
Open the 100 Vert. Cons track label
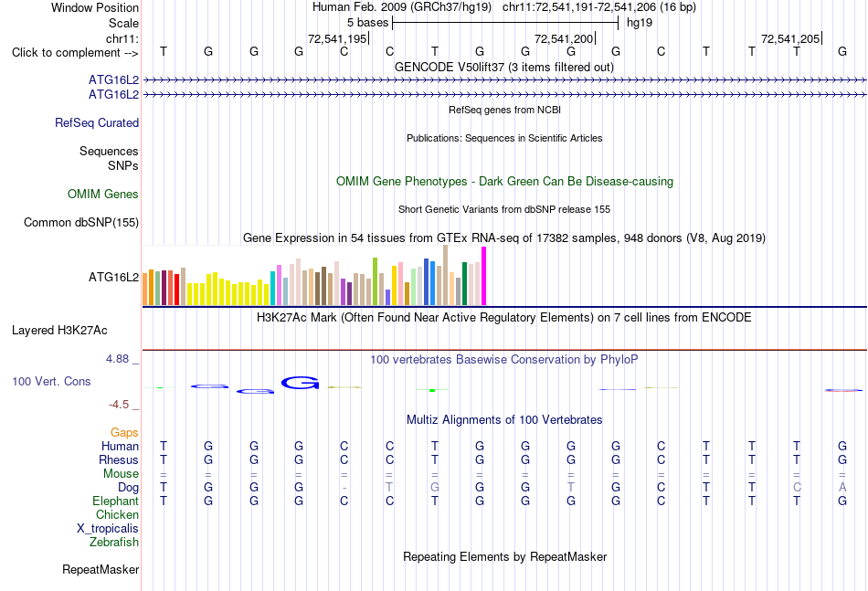(x=51, y=381)
